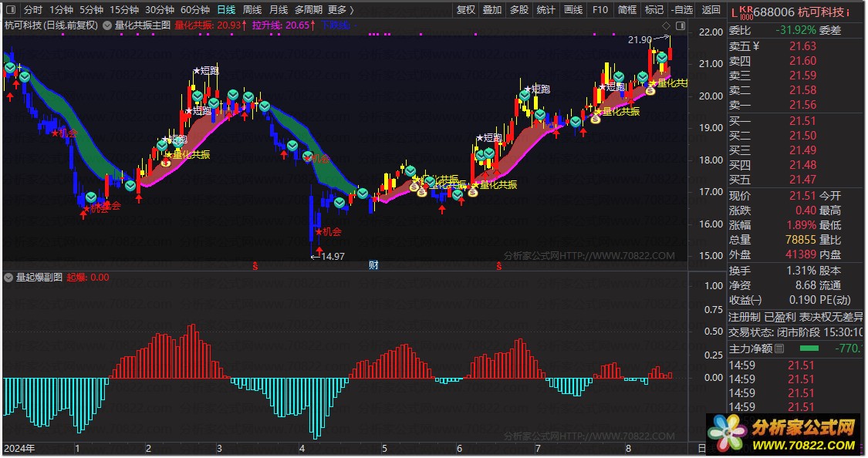This screenshot has height=458, width=868.
Task: Click the 2024年 label on time axis
Action: [x=19, y=449]
